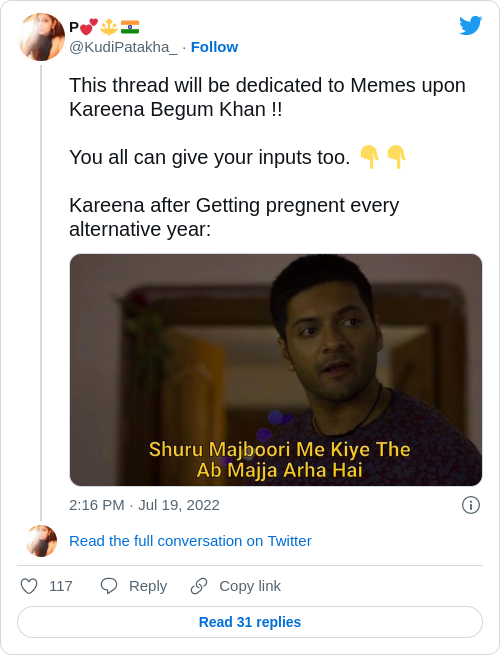Click the reply speech bubble icon
The height and width of the screenshot is (655, 500).
point(109,586)
